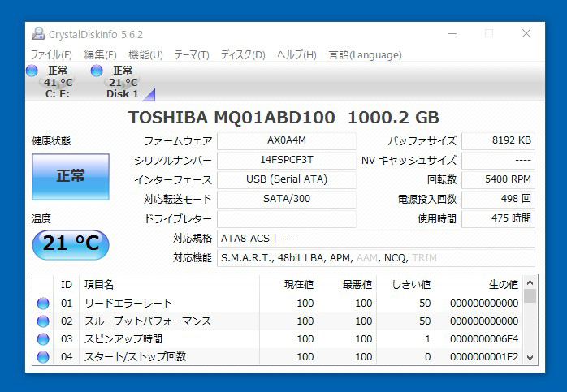Open the 機能(U) menu
This screenshot has height=392, width=567.
tap(145, 54)
